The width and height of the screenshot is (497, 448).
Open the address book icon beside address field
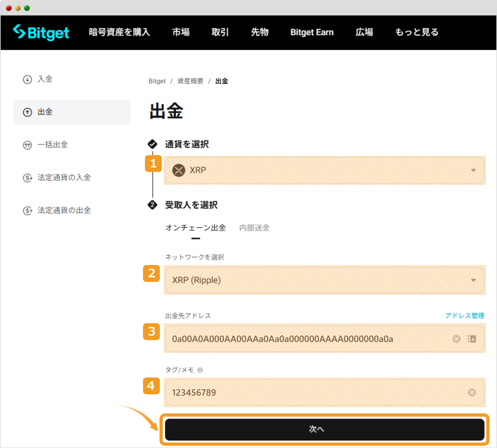471,339
